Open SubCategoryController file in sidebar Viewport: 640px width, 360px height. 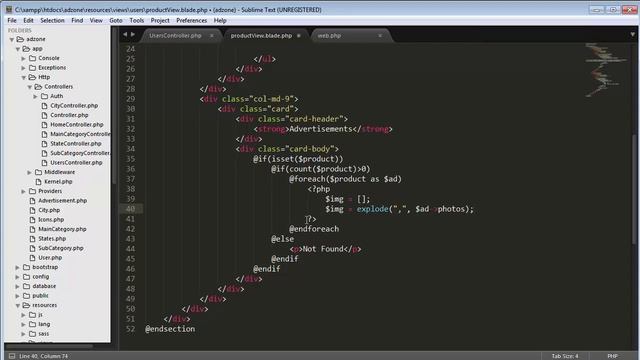(x=80, y=153)
